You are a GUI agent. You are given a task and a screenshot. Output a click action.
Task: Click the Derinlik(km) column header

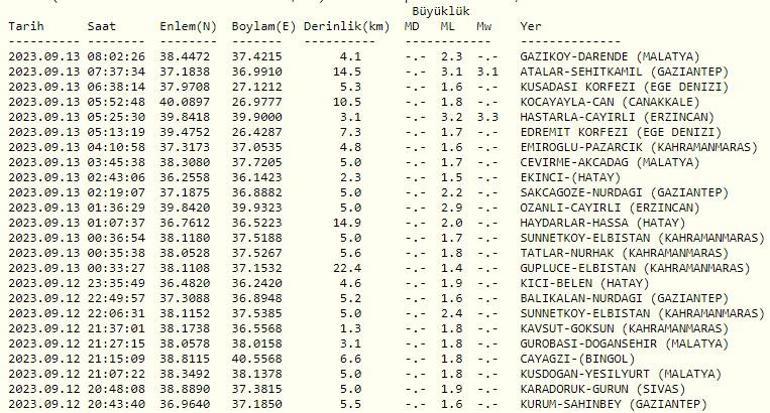347,27
